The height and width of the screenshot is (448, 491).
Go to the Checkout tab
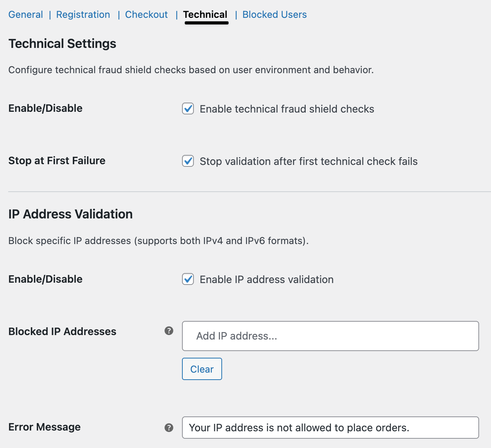(x=146, y=14)
